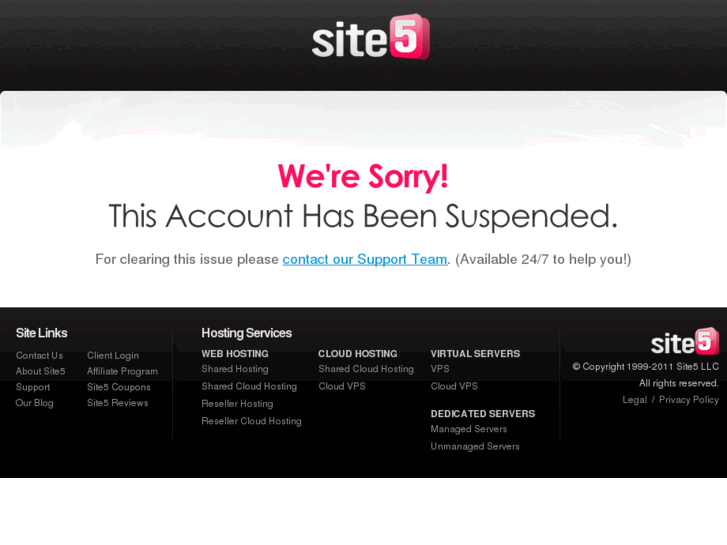This screenshot has width=727, height=545.
Task: Click the small Site5 logo in the footer
Action: [684, 341]
